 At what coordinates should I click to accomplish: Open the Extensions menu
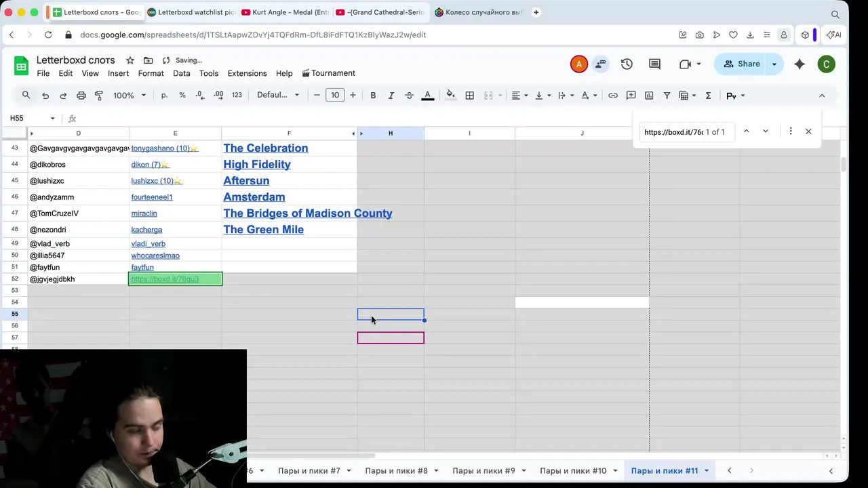click(247, 73)
